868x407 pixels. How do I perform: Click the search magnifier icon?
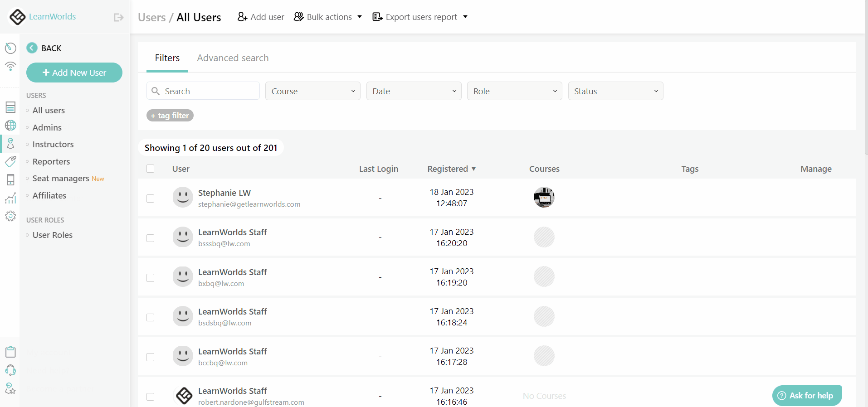[x=156, y=91]
